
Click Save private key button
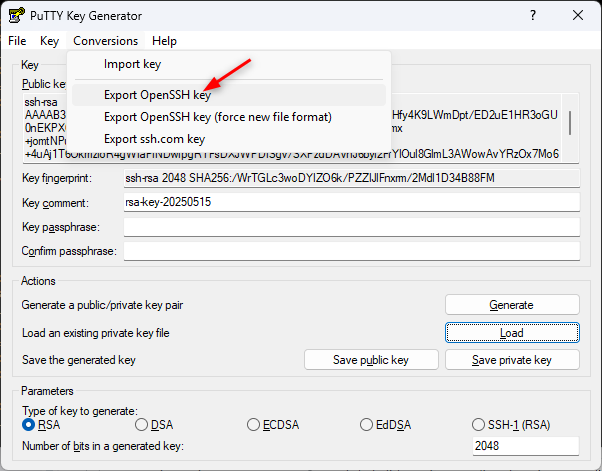512,360
